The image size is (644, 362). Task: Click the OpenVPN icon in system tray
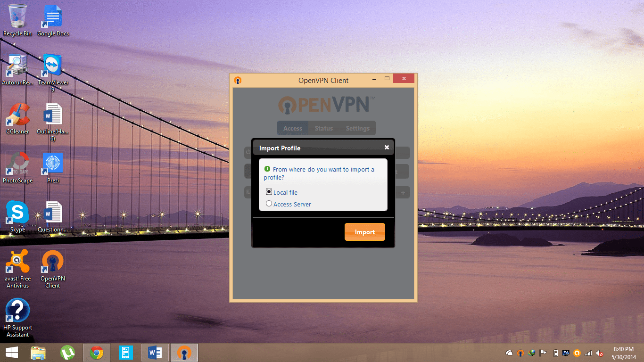click(520, 353)
